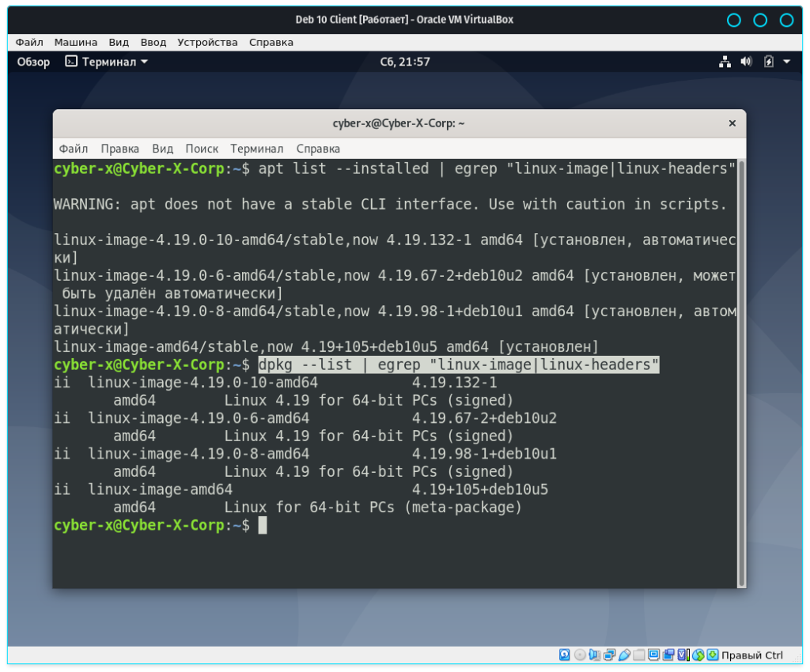
Task: Click the hard disk activity icon in VirtualBox status bar
Action: tap(564, 655)
